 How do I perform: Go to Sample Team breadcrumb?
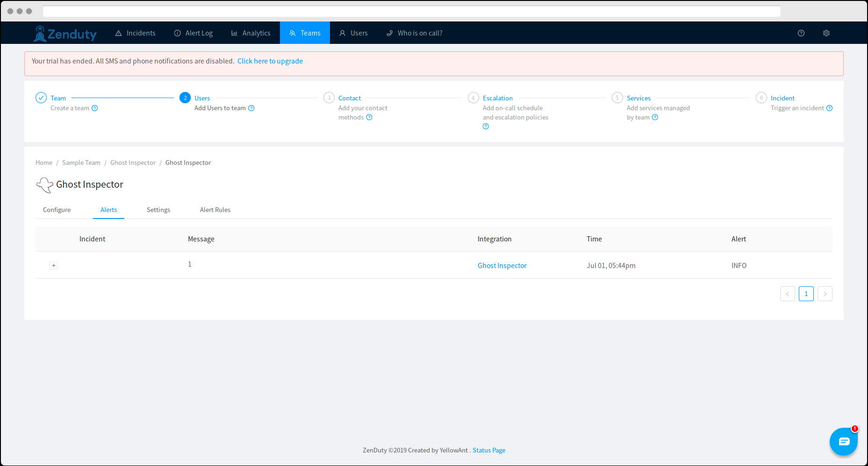[81, 163]
